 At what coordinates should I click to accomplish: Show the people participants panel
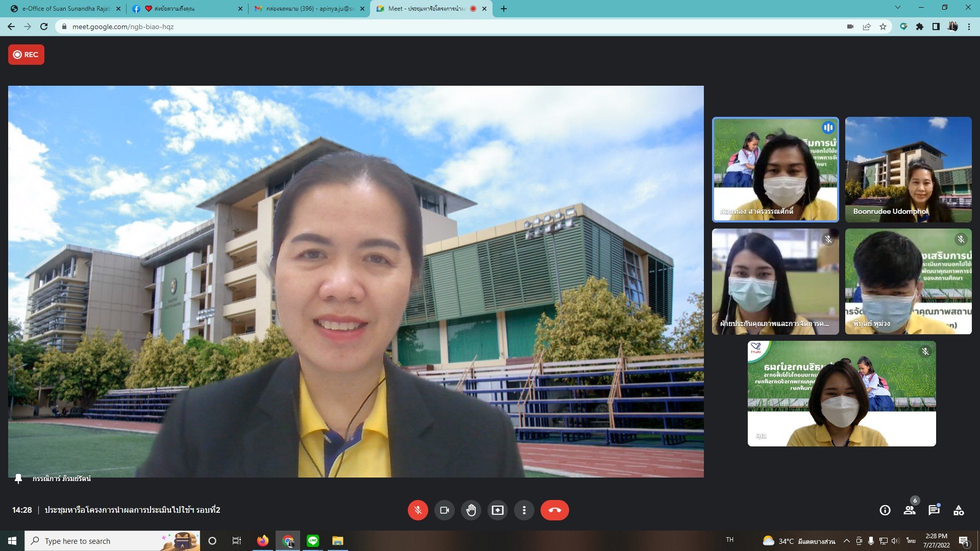coord(909,510)
